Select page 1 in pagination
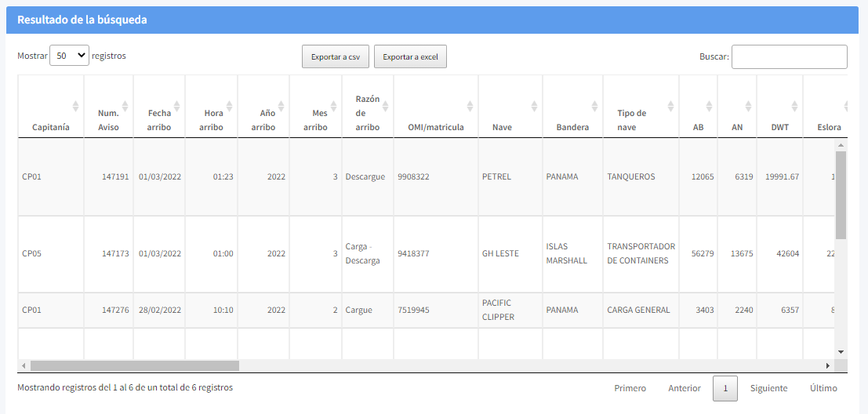This screenshot has height=414, width=868. pos(725,388)
